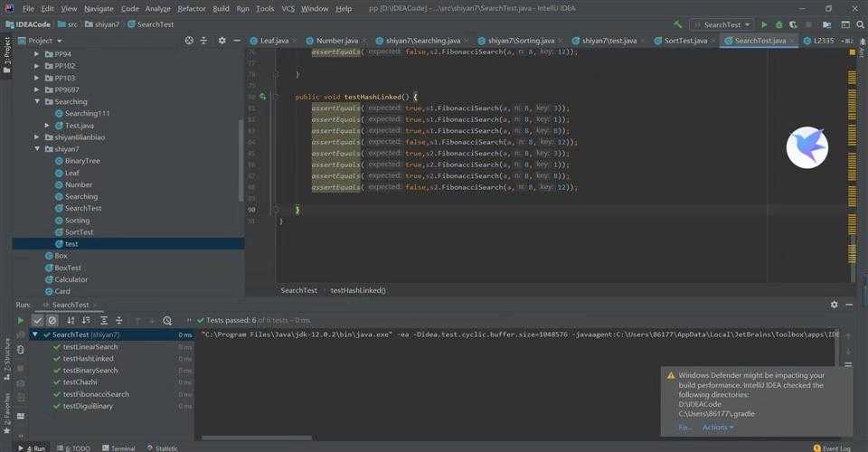Select Calculator class in project tree

coord(71,279)
